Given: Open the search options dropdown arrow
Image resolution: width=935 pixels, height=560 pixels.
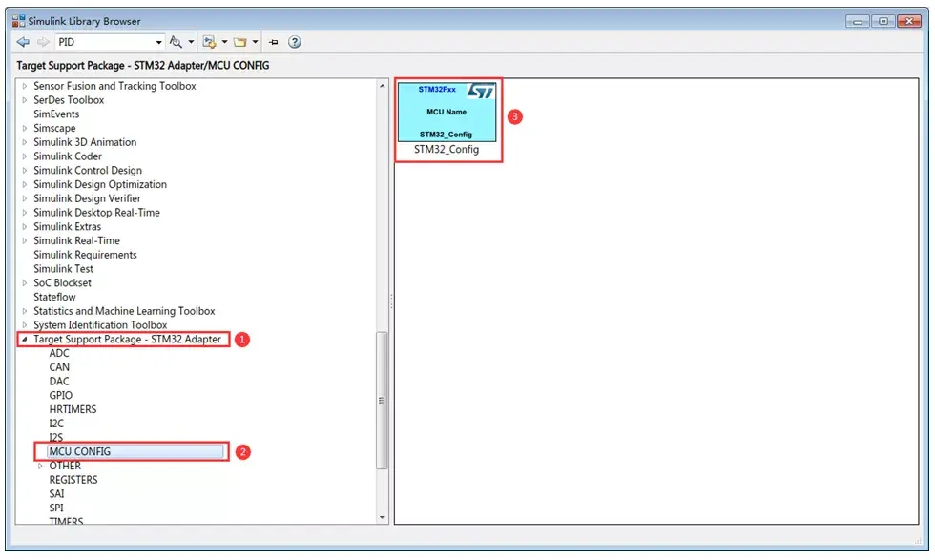Looking at the screenshot, I should 191,42.
